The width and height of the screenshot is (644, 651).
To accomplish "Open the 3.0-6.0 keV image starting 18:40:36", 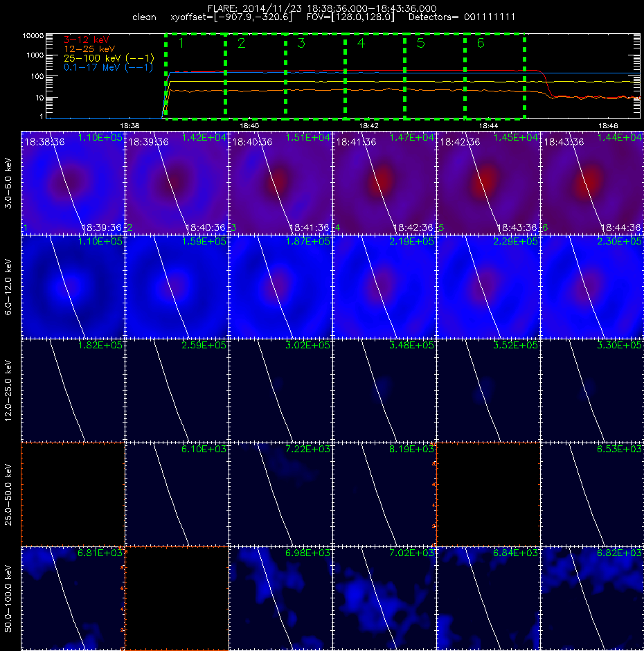I will pyautogui.click(x=280, y=183).
